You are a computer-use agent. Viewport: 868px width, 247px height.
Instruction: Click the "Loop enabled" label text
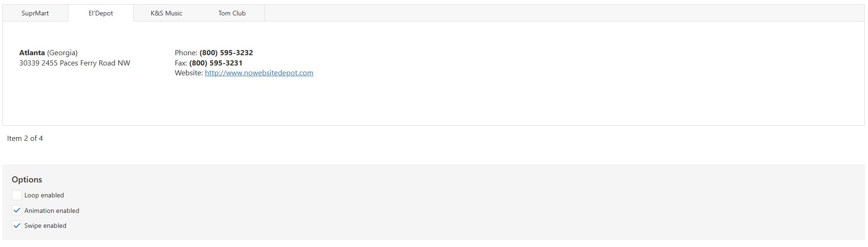click(44, 195)
